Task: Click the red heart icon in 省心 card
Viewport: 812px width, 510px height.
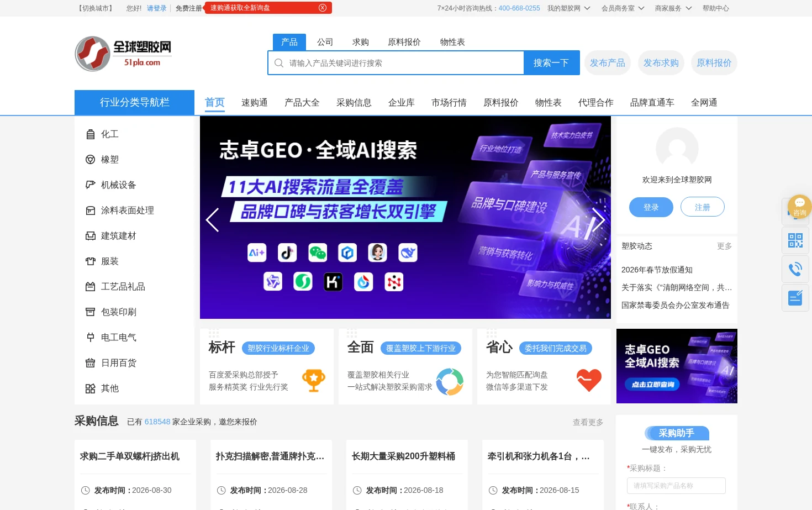Action: click(589, 380)
